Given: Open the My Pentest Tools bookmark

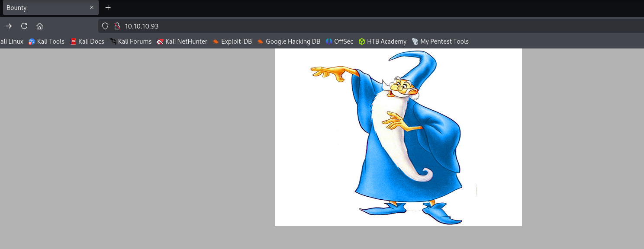Looking at the screenshot, I should (440, 41).
